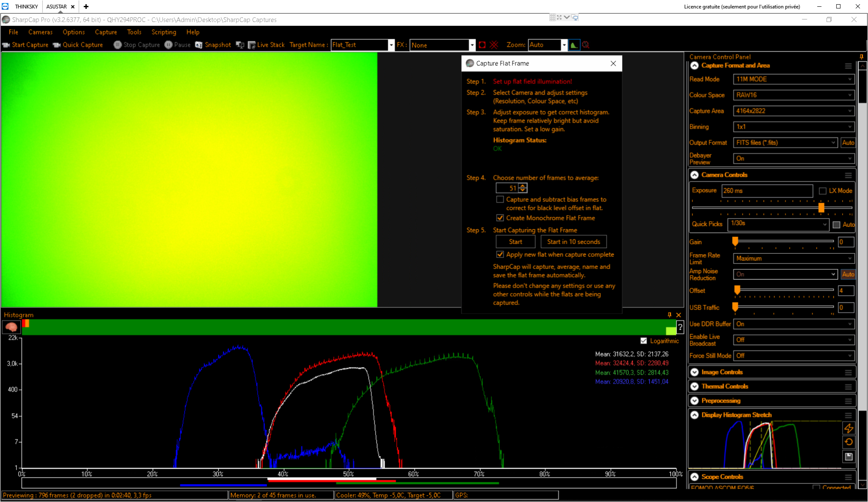Open the File menu

[14, 32]
